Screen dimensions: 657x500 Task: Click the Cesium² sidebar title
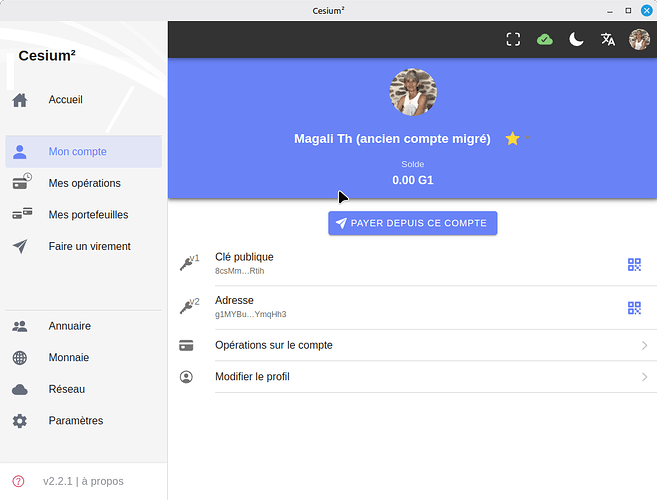pyautogui.click(x=47, y=55)
